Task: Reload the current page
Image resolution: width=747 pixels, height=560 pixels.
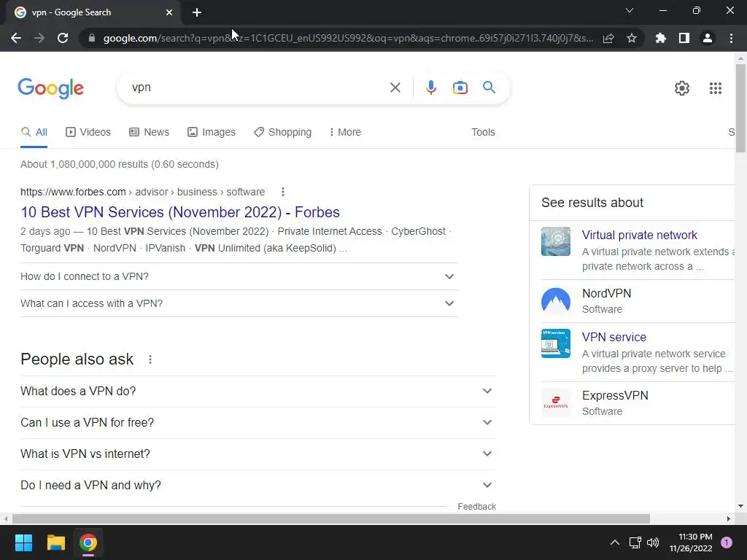Action: click(x=63, y=38)
